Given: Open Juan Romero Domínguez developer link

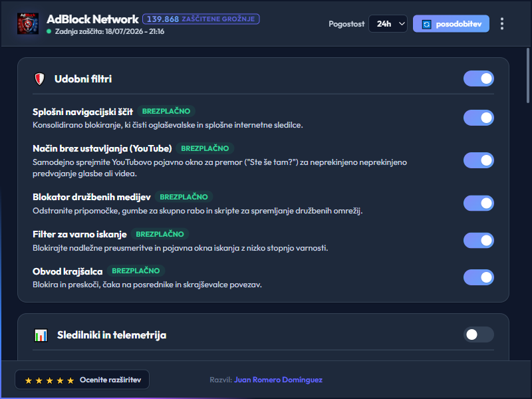Looking at the screenshot, I should pos(278,380).
